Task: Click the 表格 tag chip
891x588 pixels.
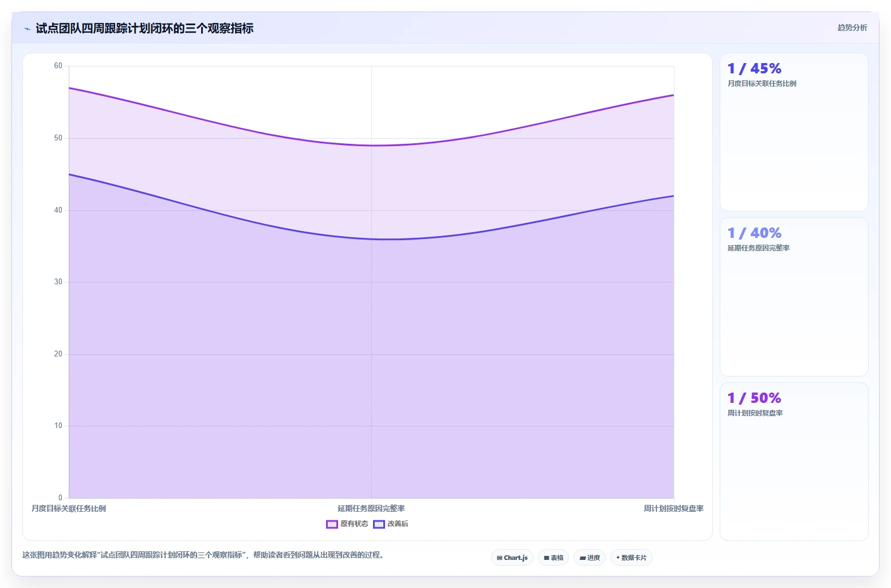Action: pyautogui.click(x=554, y=558)
